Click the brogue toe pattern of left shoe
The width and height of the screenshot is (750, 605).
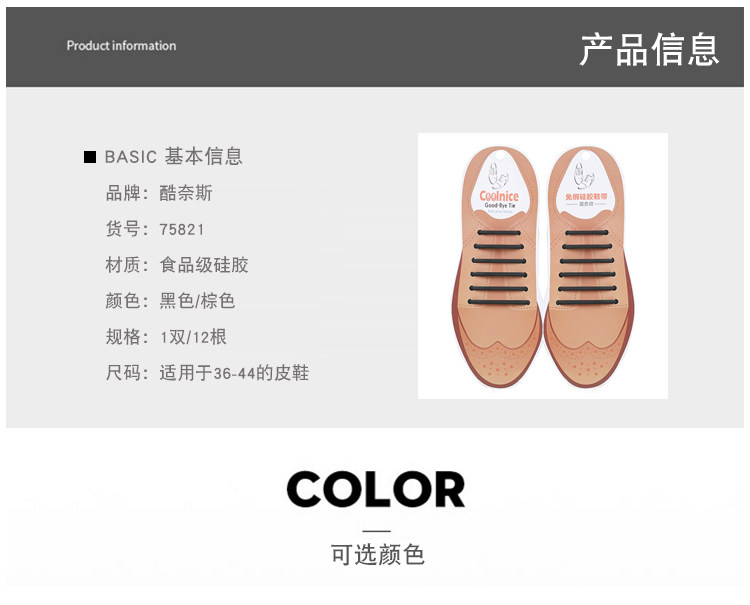pos(495,361)
